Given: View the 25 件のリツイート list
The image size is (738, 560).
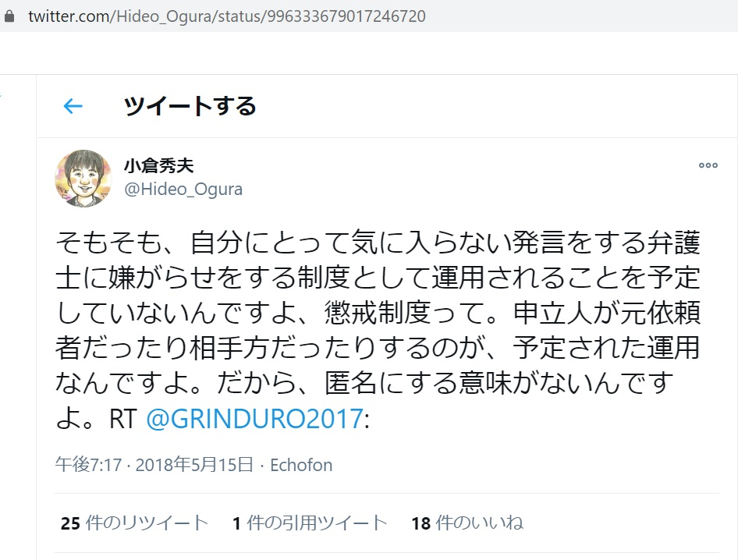Looking at the screenshot, I should (x=134, y=523).
